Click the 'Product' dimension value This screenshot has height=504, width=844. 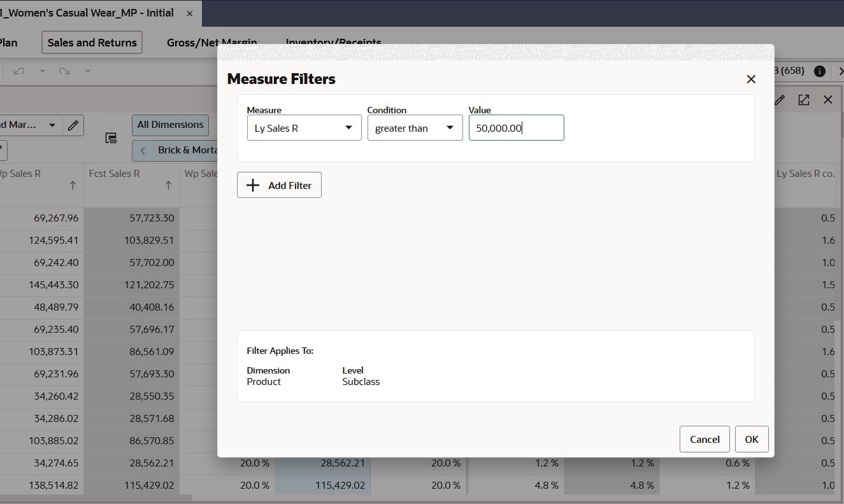point(264,382)
